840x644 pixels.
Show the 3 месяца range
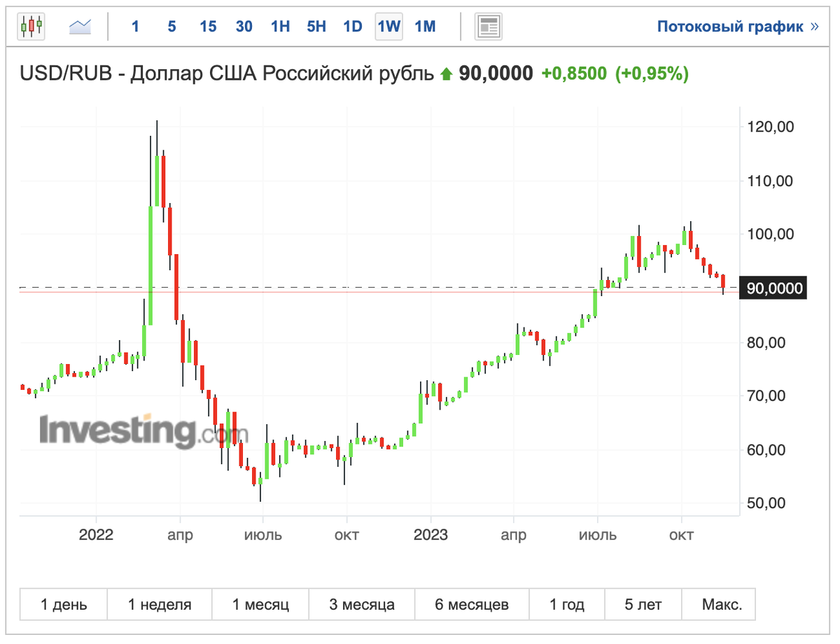pos(362,604)
